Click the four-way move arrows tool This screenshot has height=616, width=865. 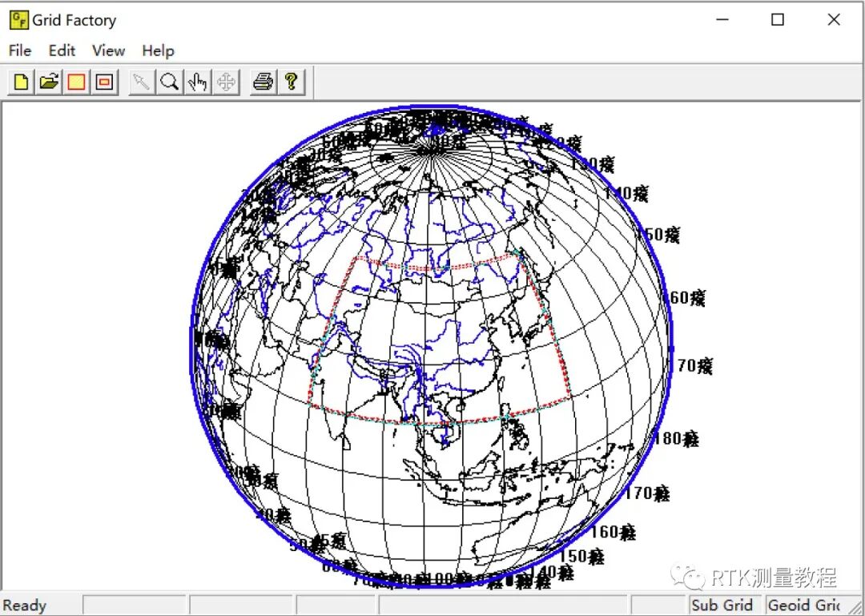[x=226, y=83]
